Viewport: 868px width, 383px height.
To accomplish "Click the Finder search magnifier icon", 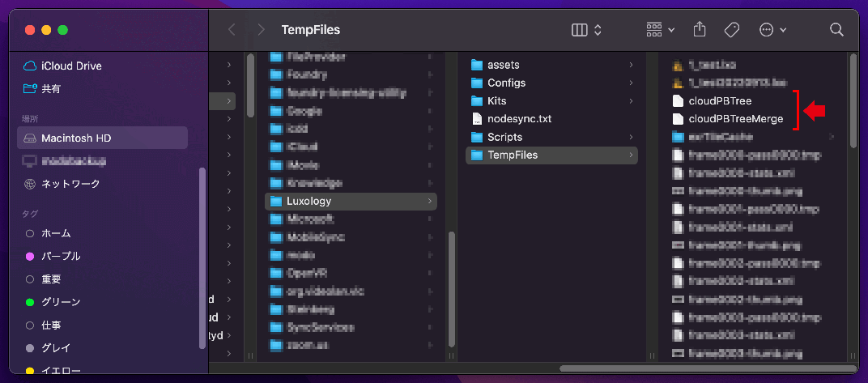I will 836,30.
